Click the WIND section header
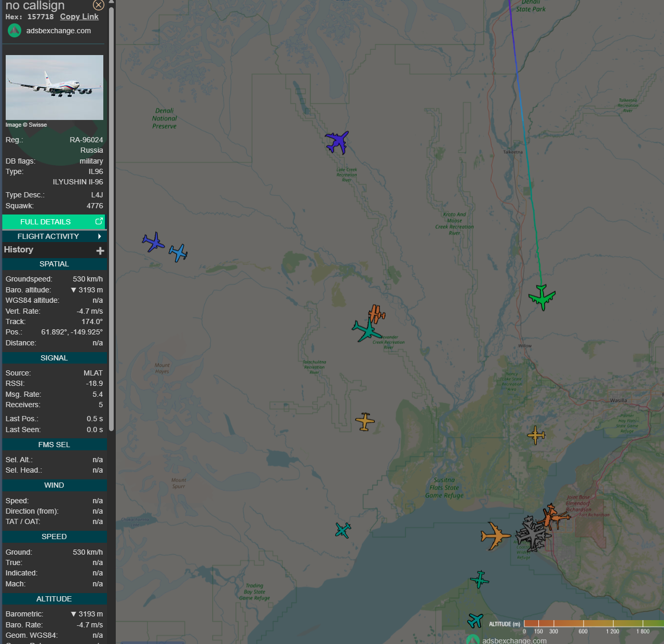664x644 pixels. (x=55, y=485)
